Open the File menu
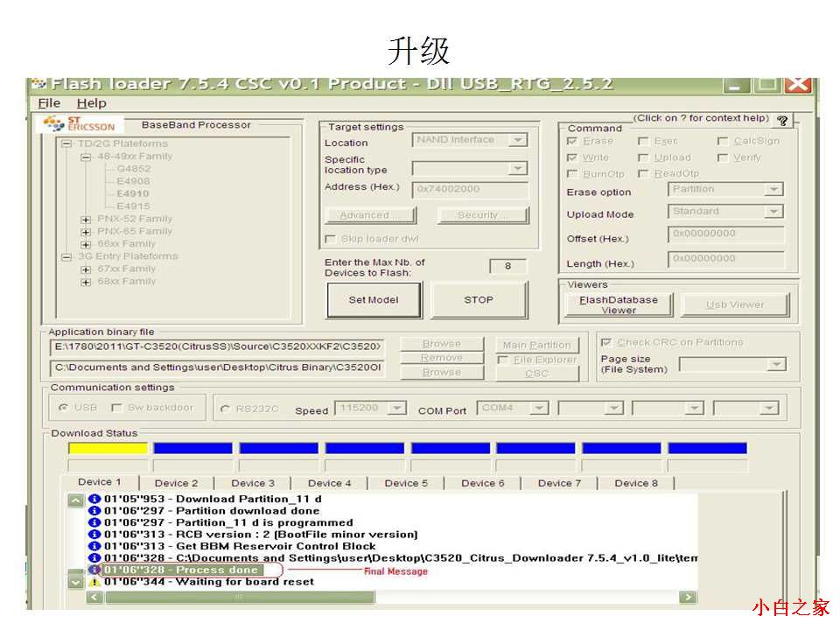The image size is (840, 630). (x=49, y=103)
